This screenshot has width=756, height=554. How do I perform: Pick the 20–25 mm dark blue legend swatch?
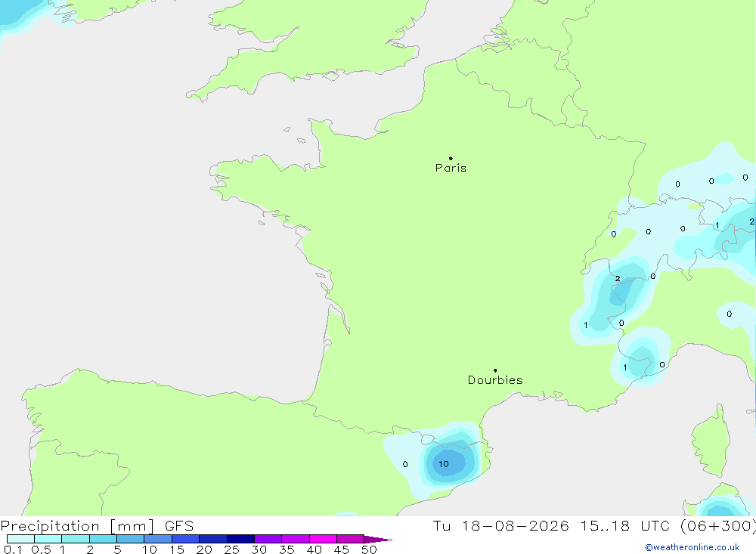[x=213, y=539]
